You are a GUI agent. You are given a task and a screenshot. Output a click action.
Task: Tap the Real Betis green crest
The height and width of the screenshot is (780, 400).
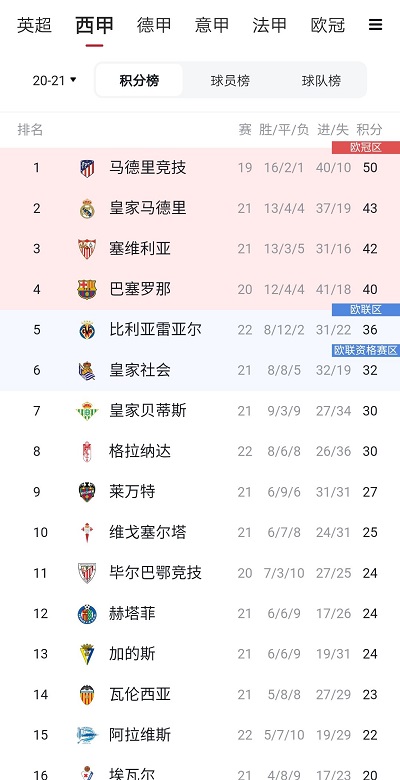[87, 411]
